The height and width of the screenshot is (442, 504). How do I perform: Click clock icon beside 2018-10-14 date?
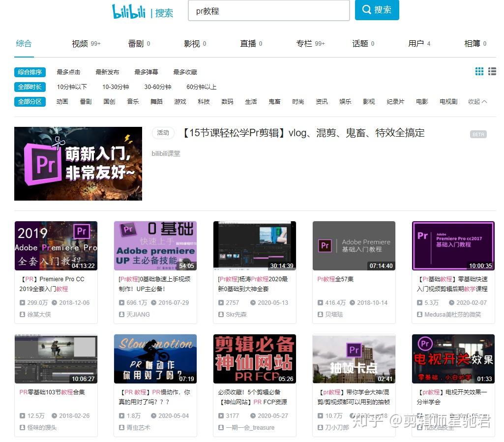tap(352, 302)
